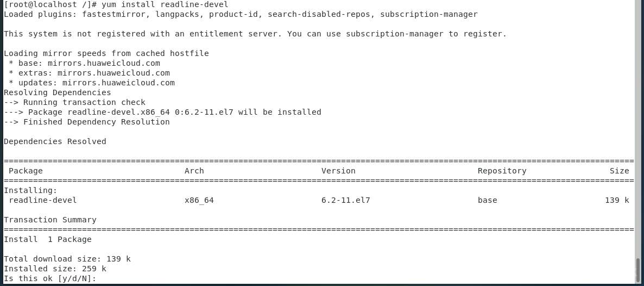
Task: Click the "Transaction Summary" heading
Action: (x=50, y=220)
